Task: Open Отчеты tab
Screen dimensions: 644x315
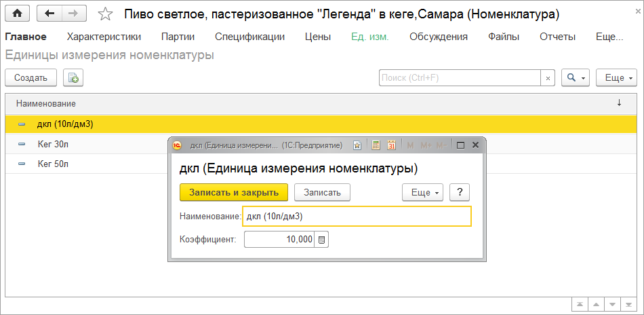Action: pos(558,37)
